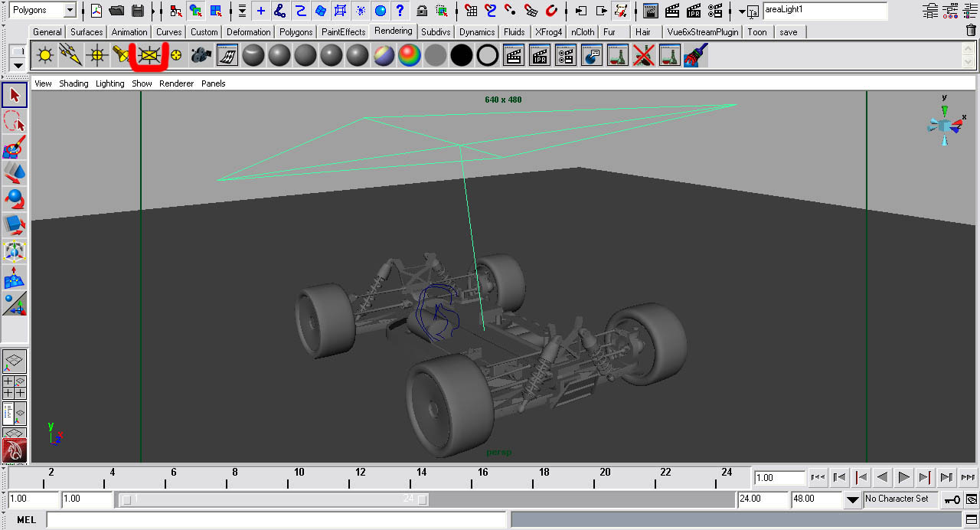
Task: Select the arrow Select tool
Action: tap(15, 95)
